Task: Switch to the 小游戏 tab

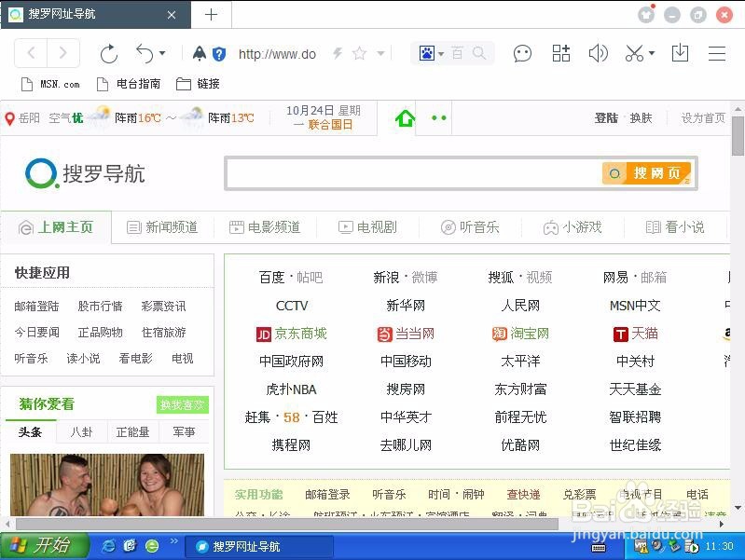Action: click(573, 227)
